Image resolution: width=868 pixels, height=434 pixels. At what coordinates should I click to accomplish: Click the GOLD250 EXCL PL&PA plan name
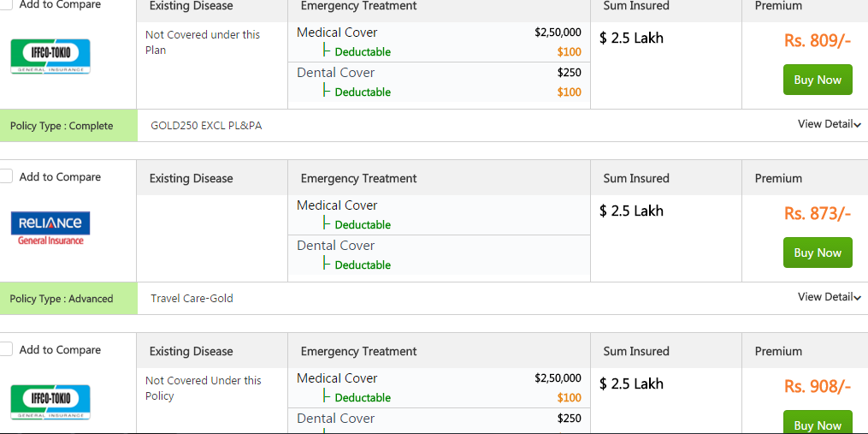[206, 126]
